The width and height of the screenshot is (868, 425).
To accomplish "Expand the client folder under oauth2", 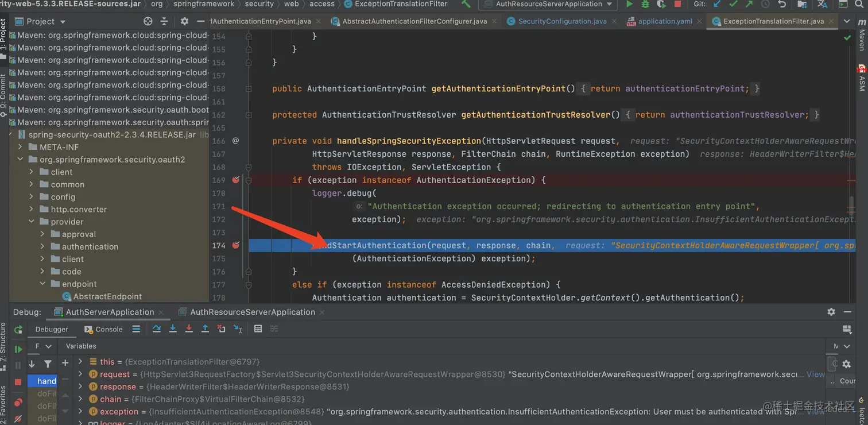I will (x=32, y=172).
